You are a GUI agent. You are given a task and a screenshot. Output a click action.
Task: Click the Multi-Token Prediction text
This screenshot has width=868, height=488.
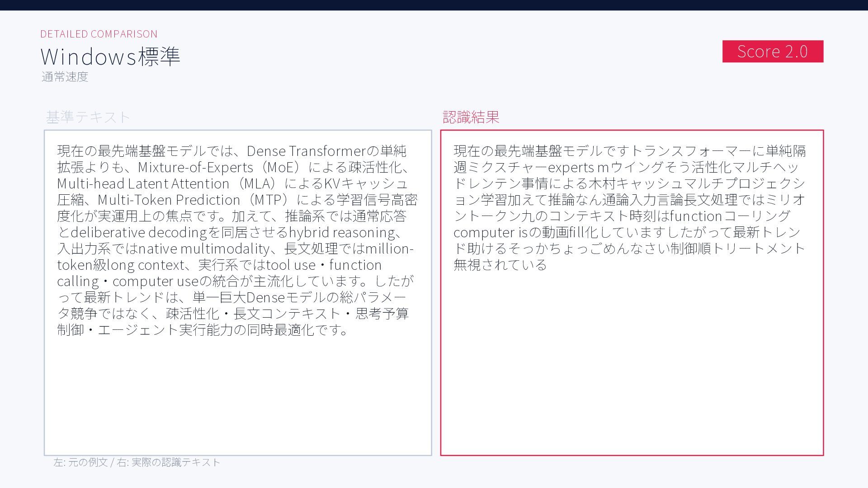169,200
